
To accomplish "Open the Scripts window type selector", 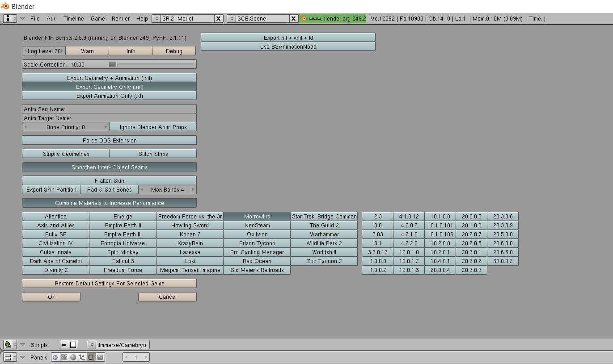I will click(x=10, y=345).
